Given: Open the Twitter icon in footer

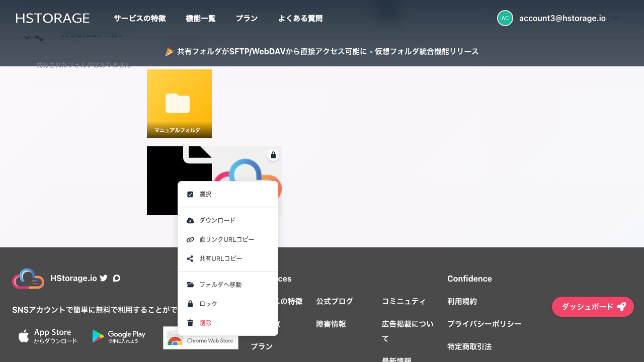Looking at the screenshot, I should coord(104,278).
